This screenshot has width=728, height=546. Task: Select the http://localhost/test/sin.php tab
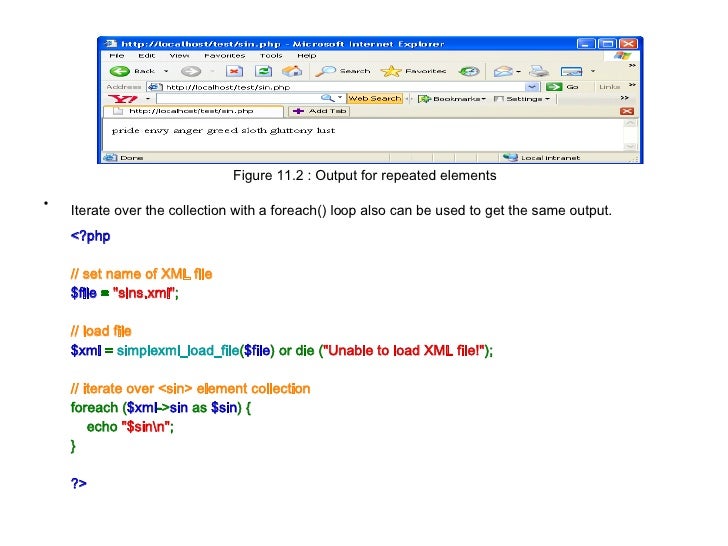click(x=193, y=111)
